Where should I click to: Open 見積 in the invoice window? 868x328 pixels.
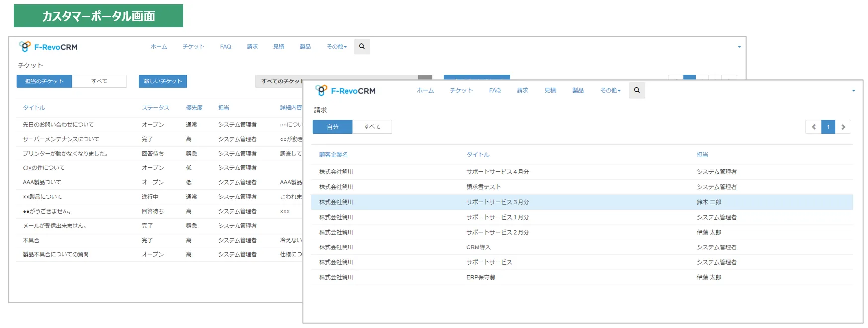pyautogui.click(x=550, y=90)
